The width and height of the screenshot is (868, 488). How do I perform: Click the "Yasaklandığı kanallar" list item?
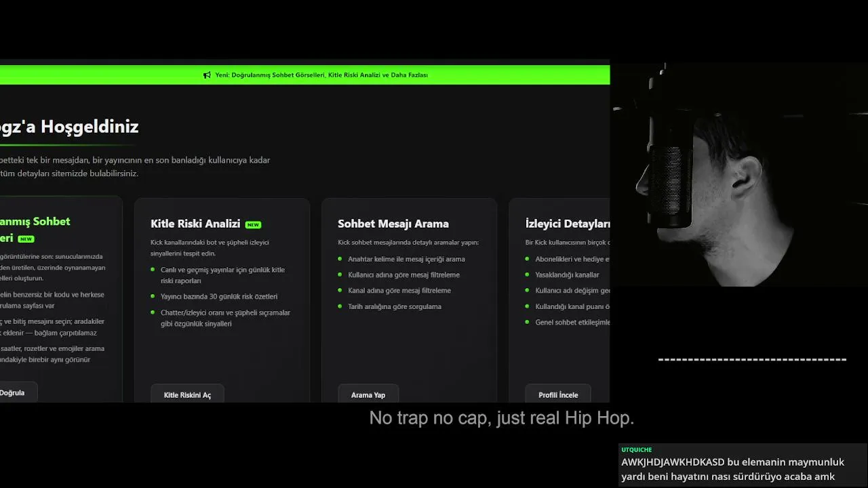pos(567,274)
